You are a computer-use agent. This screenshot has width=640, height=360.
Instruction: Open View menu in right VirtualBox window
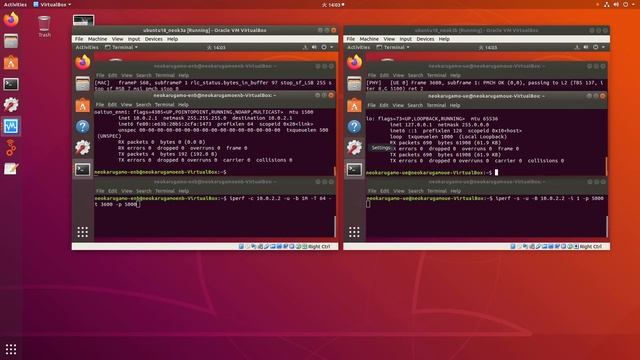click(389, 39)
